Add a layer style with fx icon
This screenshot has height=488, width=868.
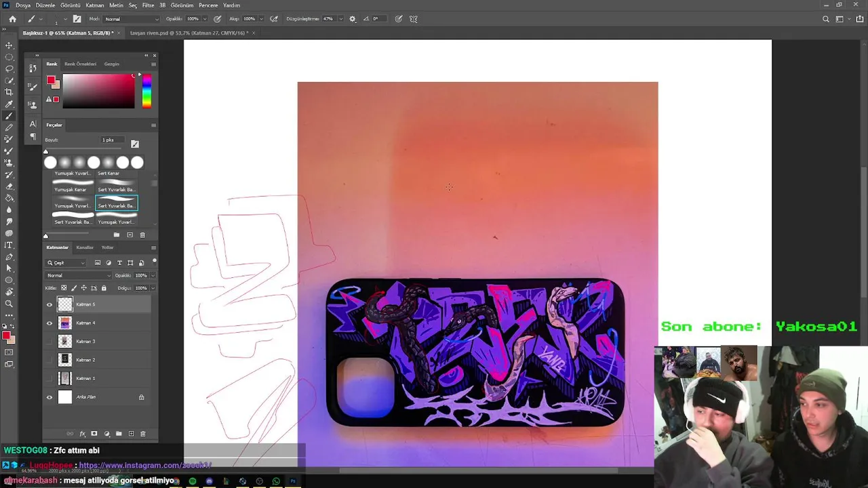click(83, 434)
